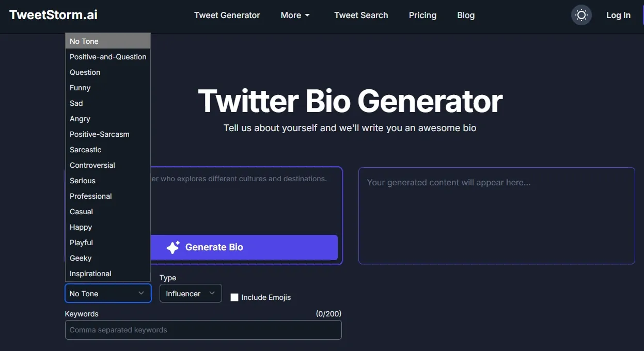The height and width of the screenshot is (351, 644).
Task: Open the Type dropdown showing Influencer
Action: coord(191,293)
